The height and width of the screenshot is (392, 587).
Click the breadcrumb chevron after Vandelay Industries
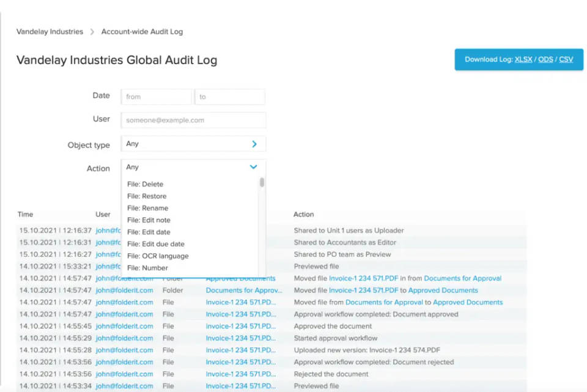click(92, 32)
